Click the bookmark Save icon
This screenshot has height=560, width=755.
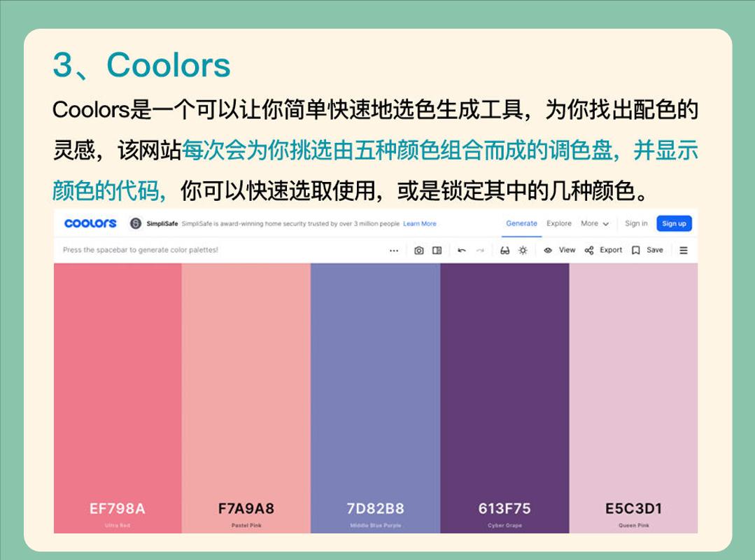pos(635,251)
